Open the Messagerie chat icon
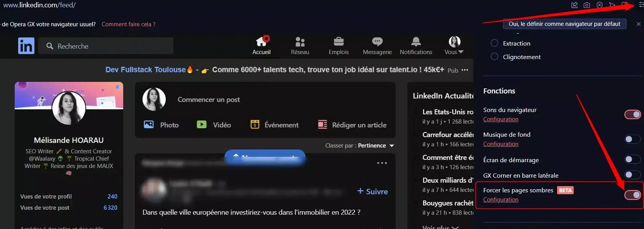The width and height of the screenshot is (644, 229). [377, 41]
